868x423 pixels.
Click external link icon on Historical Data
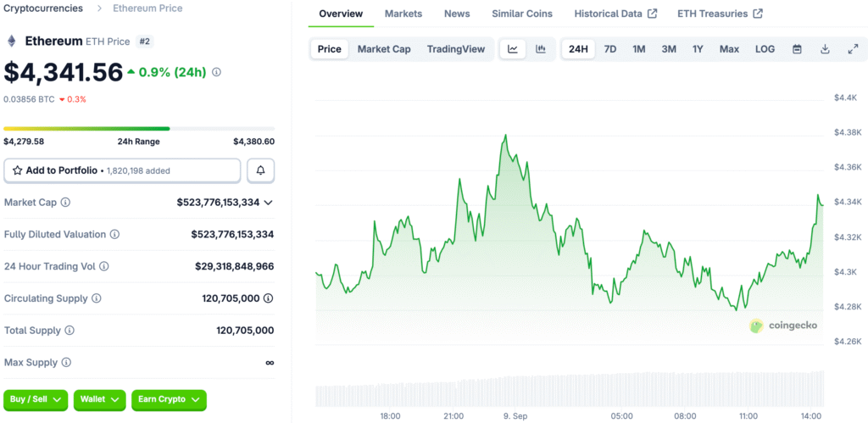click(652, 14)
